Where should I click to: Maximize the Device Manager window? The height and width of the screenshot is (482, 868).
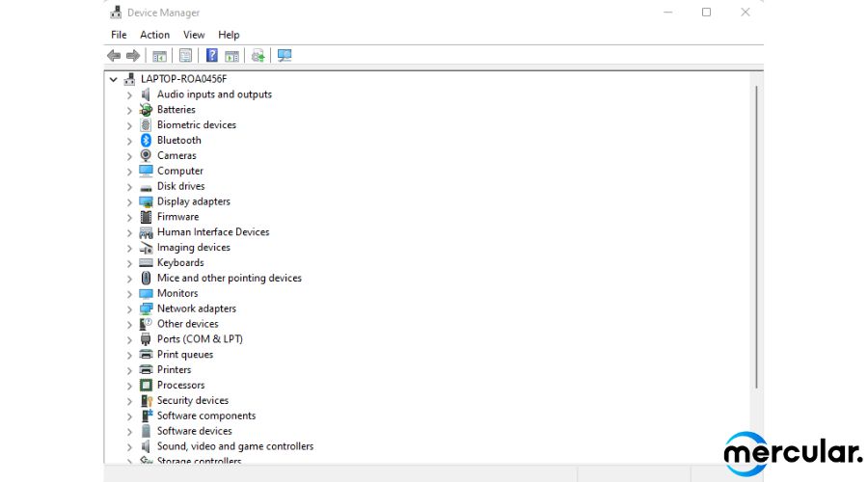[x=706, y=13]
